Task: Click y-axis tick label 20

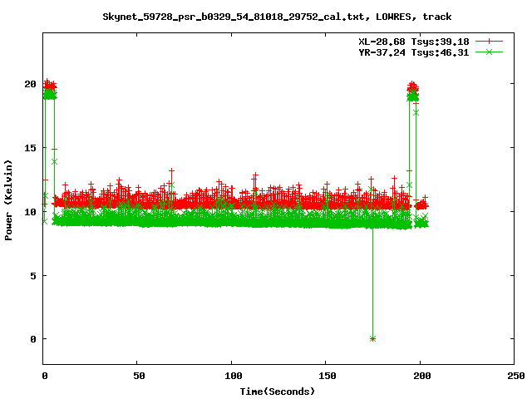Action: (x=30, y=84)
